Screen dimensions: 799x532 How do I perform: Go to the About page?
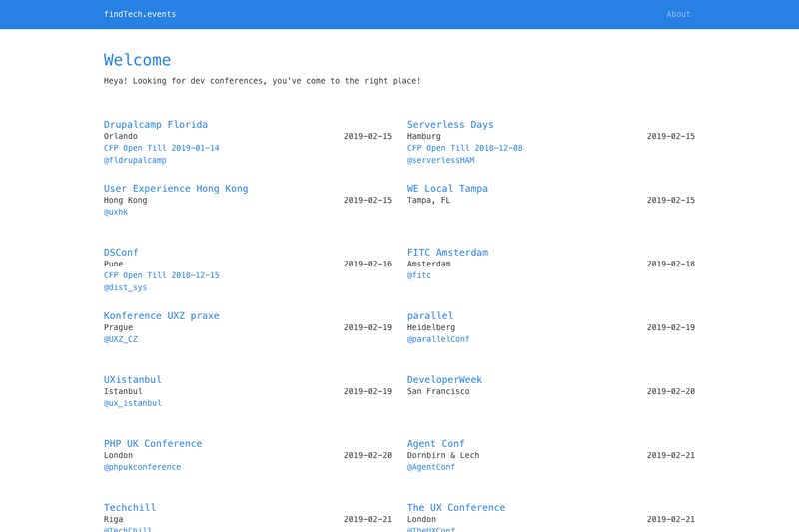point(678,14)
